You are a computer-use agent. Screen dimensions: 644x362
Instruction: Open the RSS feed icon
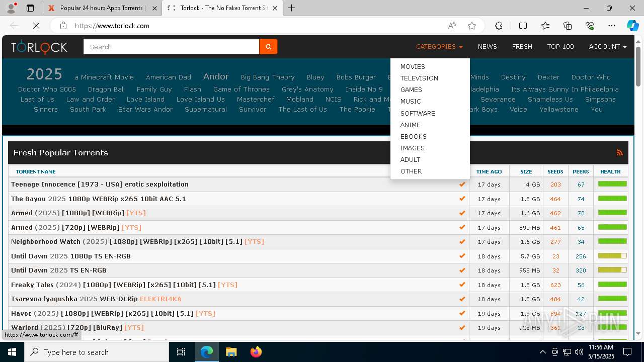click(x=620, y=153)
